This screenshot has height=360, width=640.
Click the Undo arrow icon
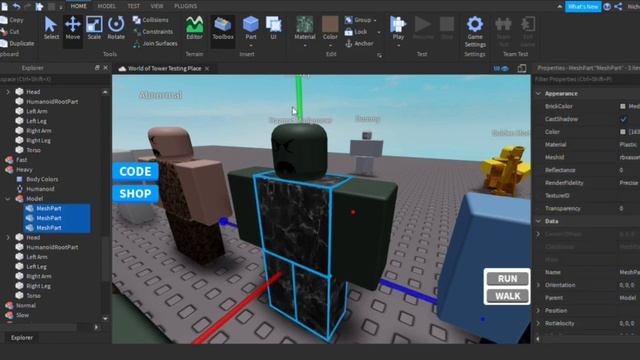[x=16, y=7]
